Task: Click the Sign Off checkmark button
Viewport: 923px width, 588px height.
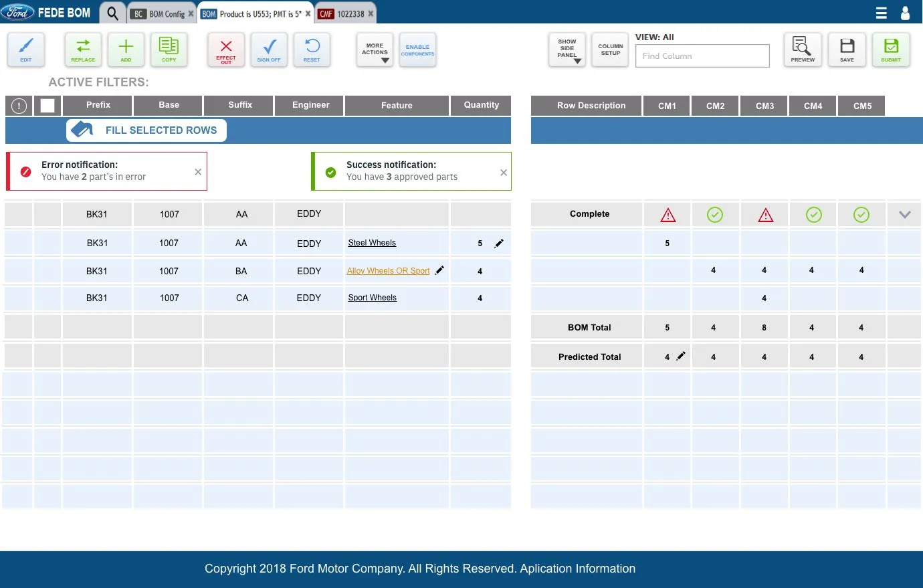Action: (269, 50)
